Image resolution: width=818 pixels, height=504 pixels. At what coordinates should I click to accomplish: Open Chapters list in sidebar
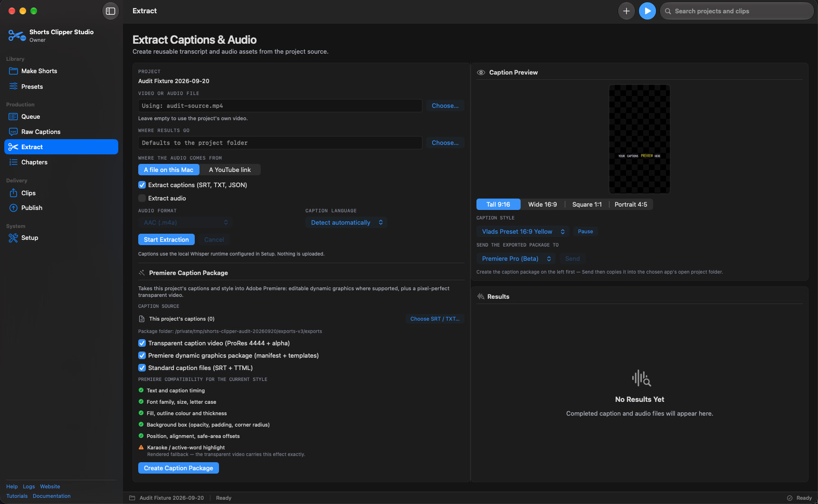pyautogui.click(x=61, y=162)
